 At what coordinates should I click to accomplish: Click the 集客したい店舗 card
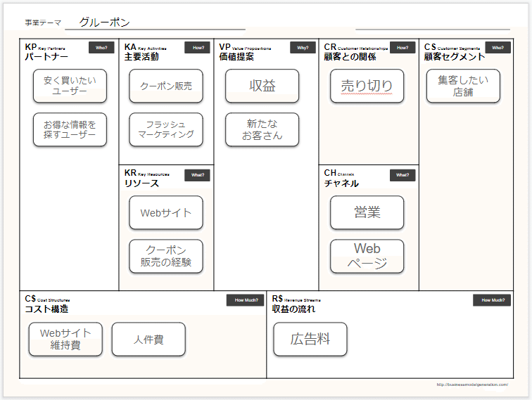tap(463, 86)
